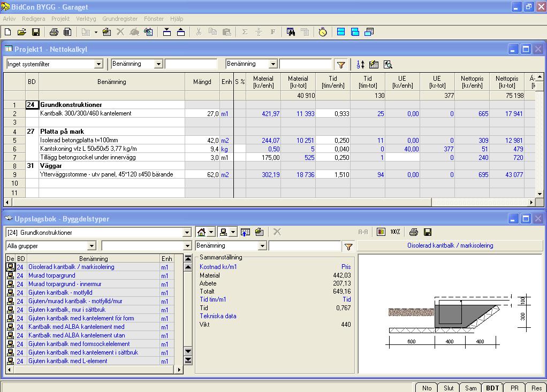The height and width of the screenshot is (392, 547).
Task: Click the table with blue arrow icon in Uppslagsbok
Action: [245, 232]
